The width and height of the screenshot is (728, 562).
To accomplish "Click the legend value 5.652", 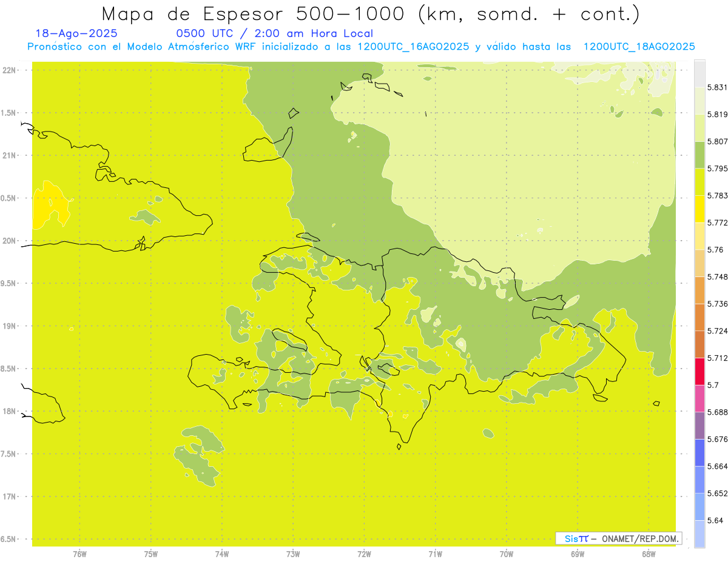I will (x=717, y=493).
